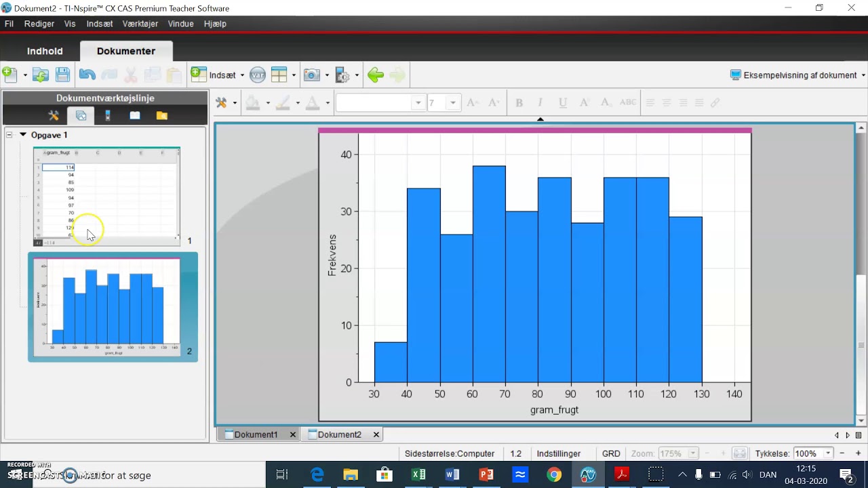Click the line color pen swatch

point(283,102)
